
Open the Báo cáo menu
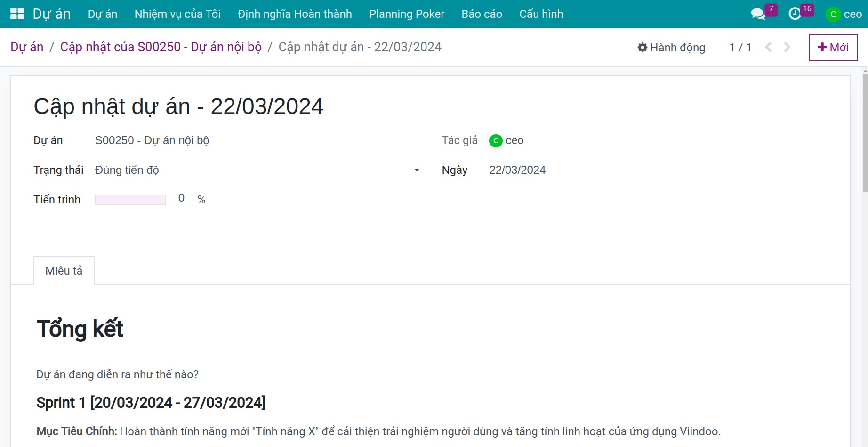tap(482, 14)
